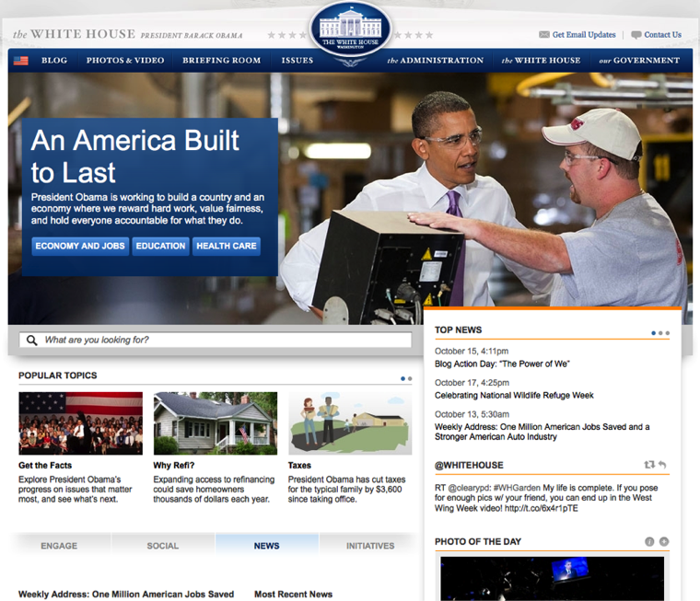The width and height of the screenshot is (700, 601).
Task: Click the plus icon next to Photo of the Day
Action: click(x=664, y=542)
